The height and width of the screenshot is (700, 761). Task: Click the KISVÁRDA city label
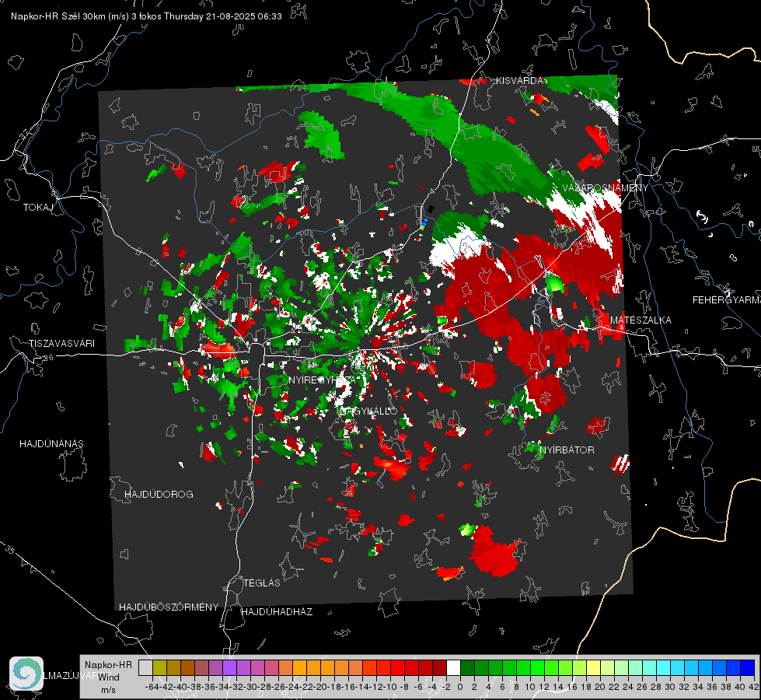click(x=519, y=81)
